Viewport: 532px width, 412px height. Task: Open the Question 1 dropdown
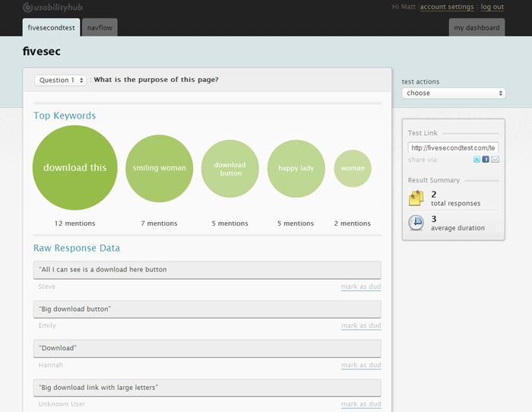tap(60, 80)
